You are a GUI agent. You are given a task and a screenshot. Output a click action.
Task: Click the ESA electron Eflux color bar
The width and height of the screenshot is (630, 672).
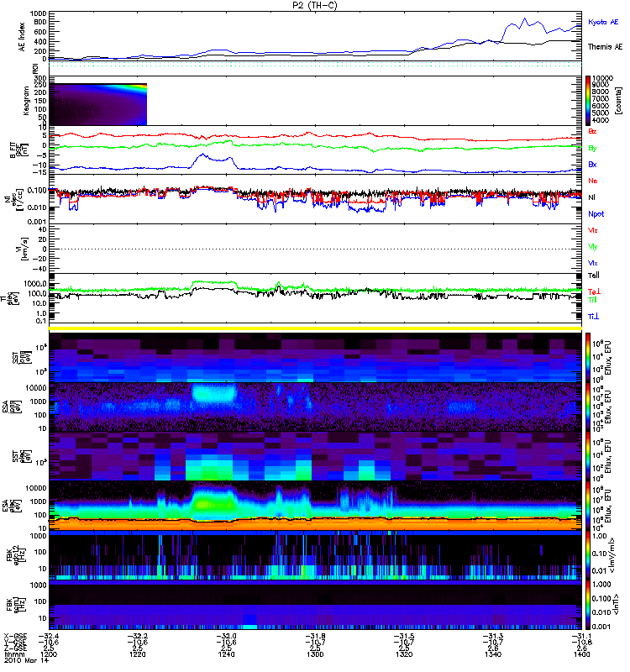tap(588, 506)
